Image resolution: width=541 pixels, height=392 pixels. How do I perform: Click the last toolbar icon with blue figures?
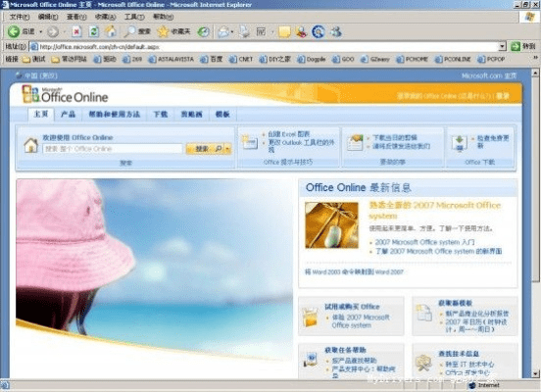(335, 31)
